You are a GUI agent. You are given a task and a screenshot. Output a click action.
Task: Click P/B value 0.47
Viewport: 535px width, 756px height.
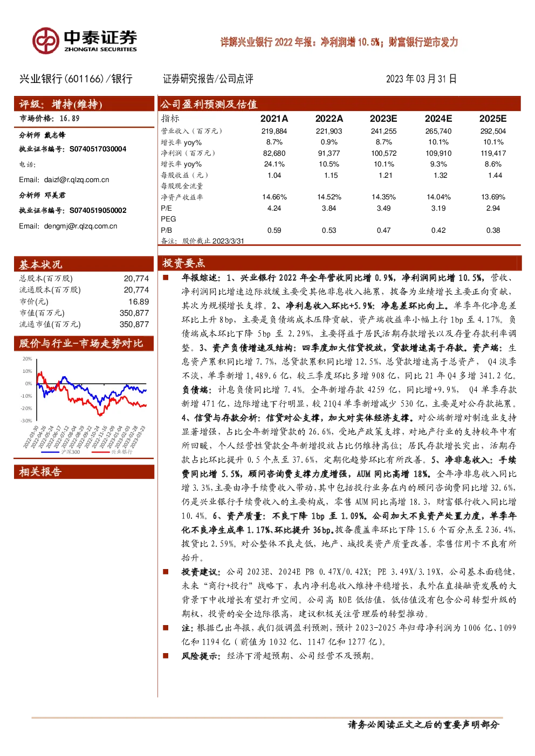[x=383, y=230]
